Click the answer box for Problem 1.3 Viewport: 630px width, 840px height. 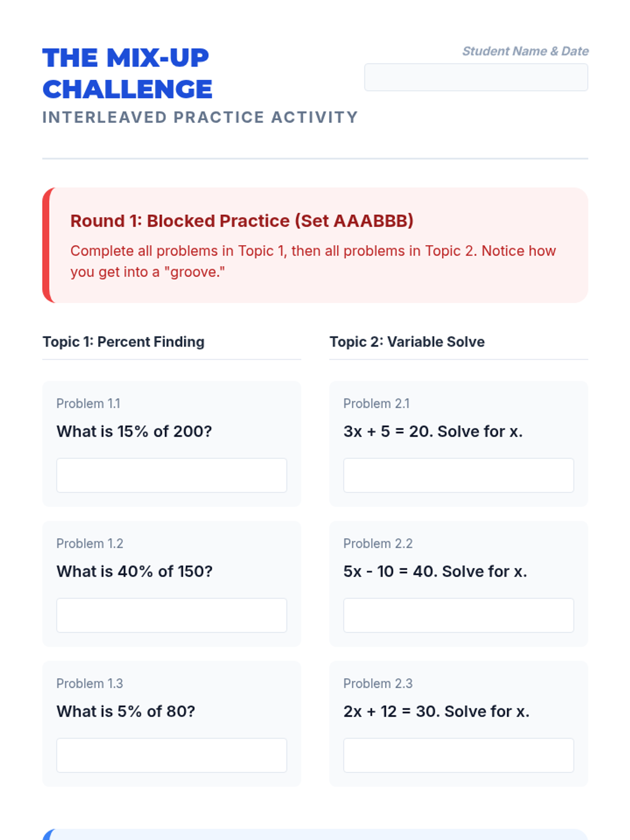[x=172, y=755]
